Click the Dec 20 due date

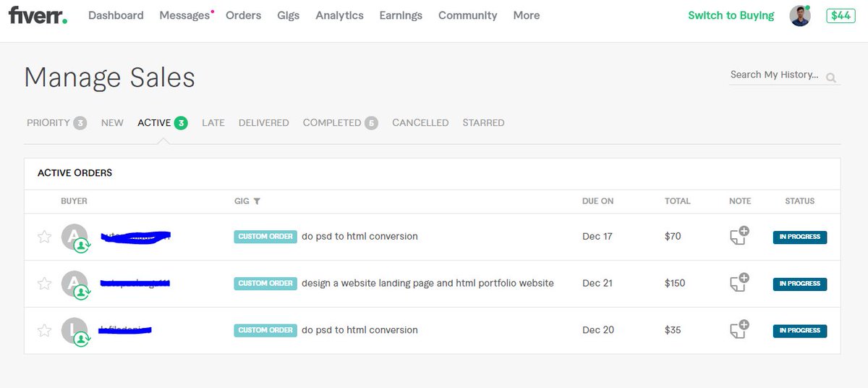598,330
